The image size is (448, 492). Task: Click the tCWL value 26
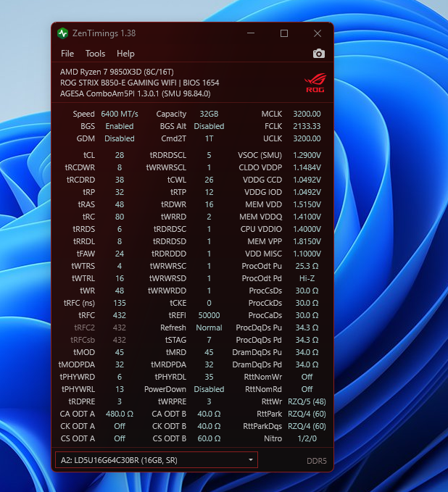coord(209,180)
